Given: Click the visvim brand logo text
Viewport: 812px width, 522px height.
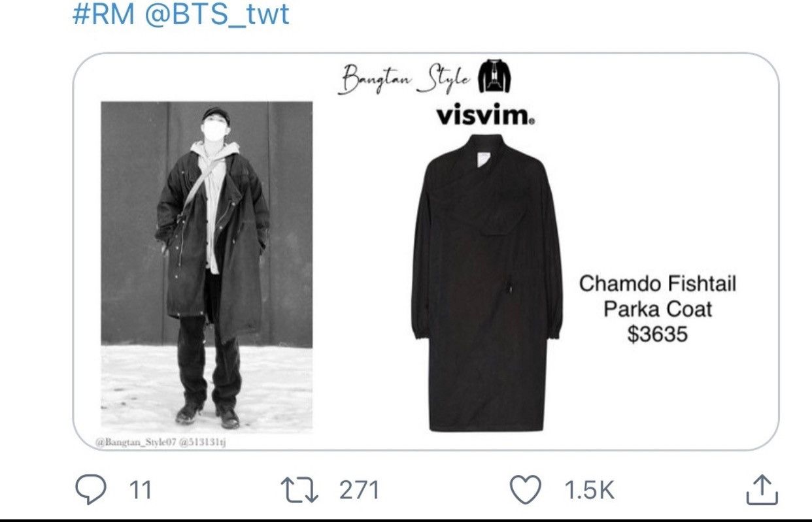Looking at the screenshot, I should (x=486, y=115).
